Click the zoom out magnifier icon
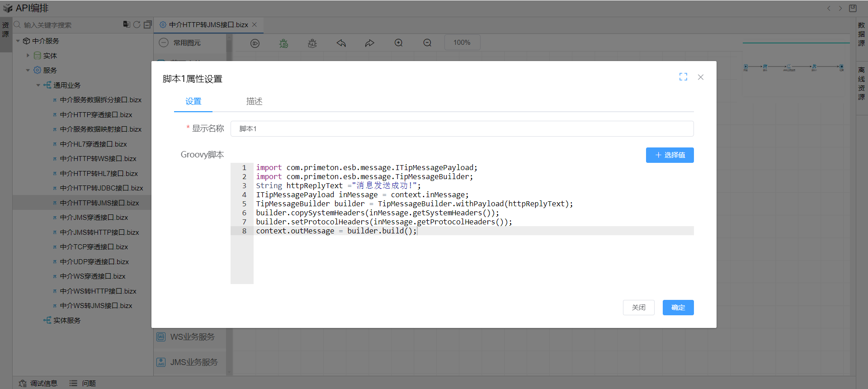Image resolution: width=868 pixels, height=389 pixels. click(427, 43)
